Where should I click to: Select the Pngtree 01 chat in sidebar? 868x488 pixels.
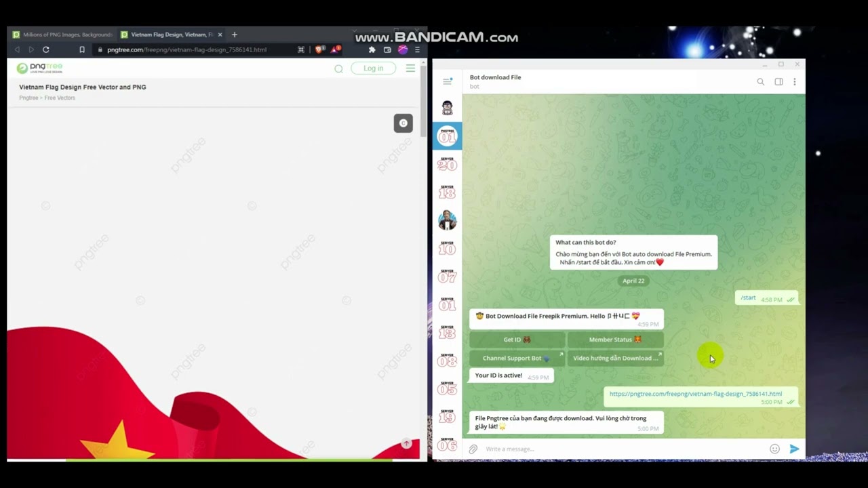(447, 136)
